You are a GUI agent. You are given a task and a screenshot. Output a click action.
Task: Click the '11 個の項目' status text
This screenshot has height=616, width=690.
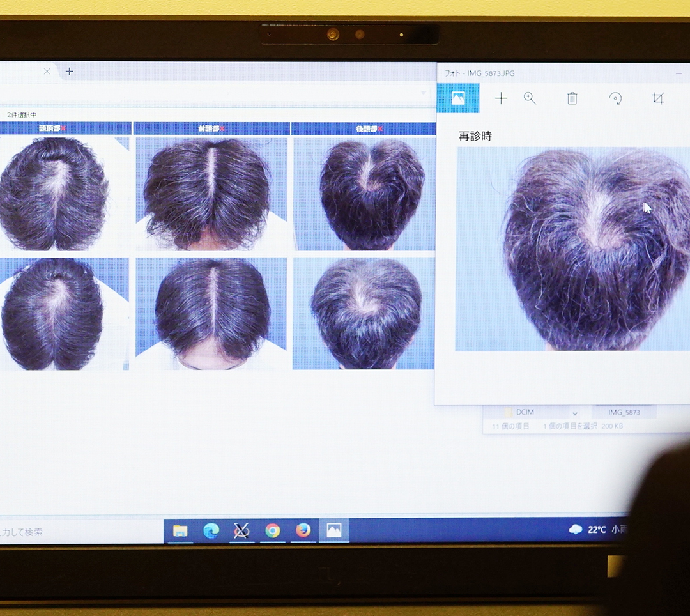pyautogui.click(x=510, y=426)
